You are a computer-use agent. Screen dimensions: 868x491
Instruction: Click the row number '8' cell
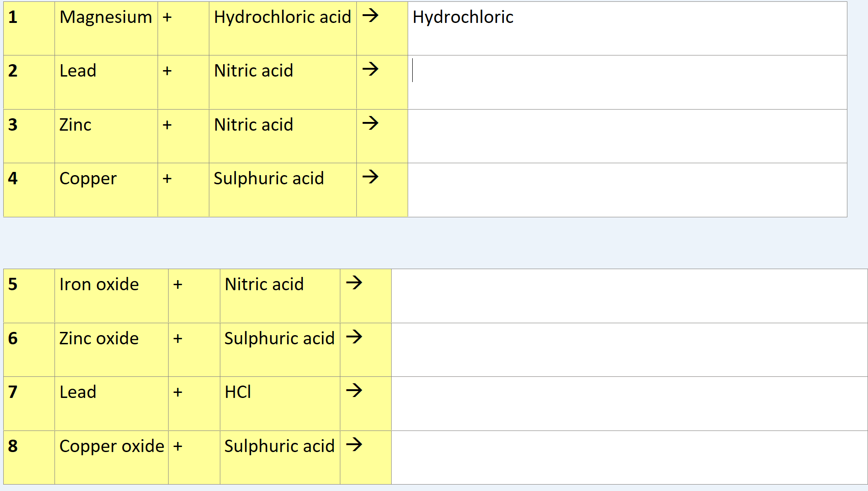coord(29,458)
